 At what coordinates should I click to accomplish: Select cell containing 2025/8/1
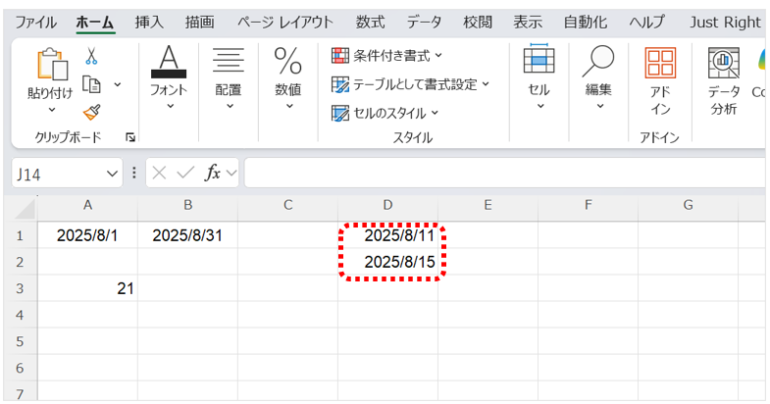pyautogui.click(x=87, y=236)
